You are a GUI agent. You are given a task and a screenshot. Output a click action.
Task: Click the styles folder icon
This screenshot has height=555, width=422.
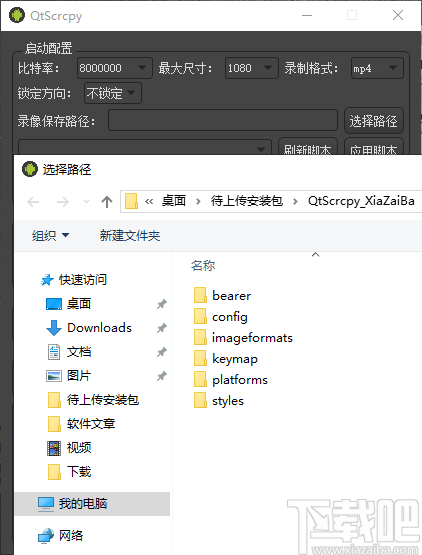200,400
